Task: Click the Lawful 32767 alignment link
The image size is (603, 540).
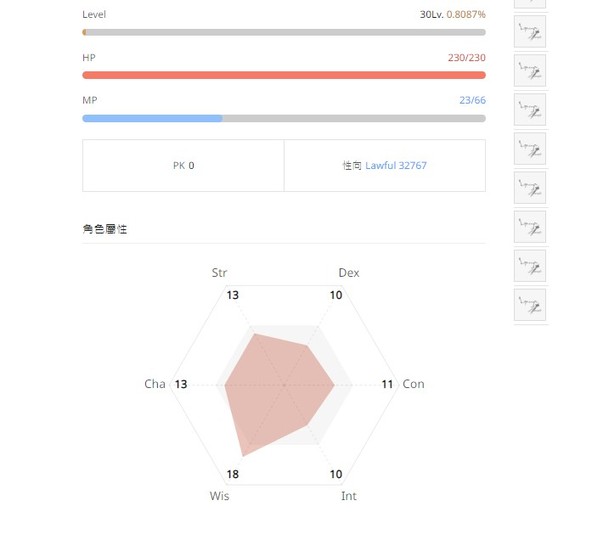Action: (x=396, y=165)
